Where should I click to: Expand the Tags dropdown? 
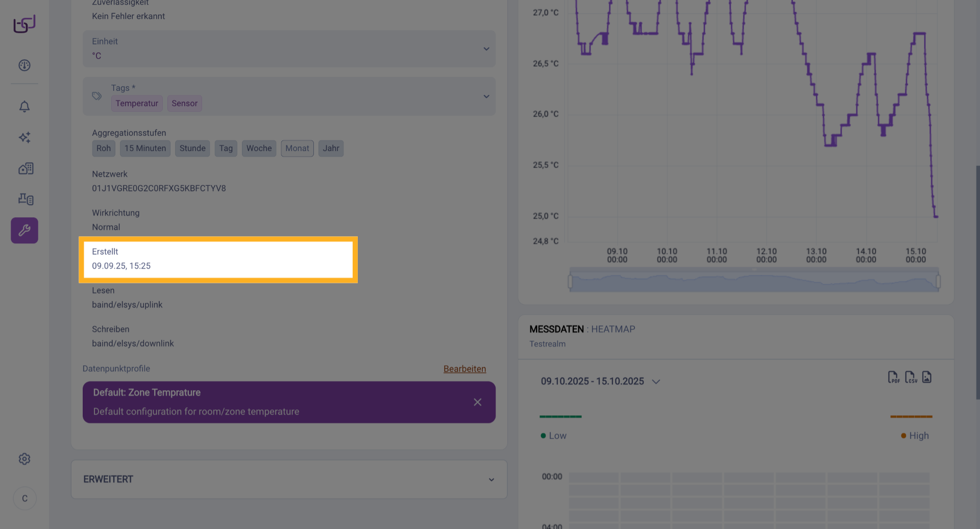486,96
